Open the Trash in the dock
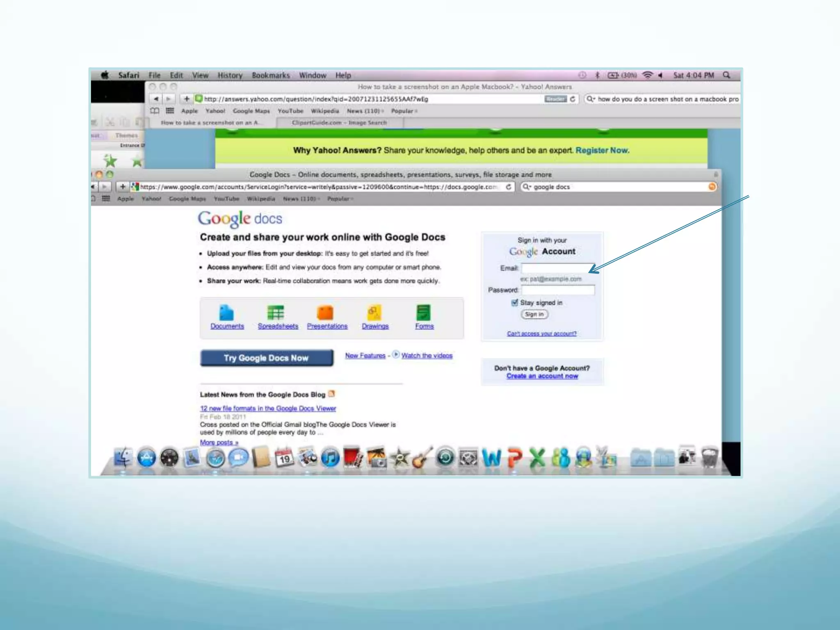This screenshot has height=630, width=840. [x=710, y=457]
